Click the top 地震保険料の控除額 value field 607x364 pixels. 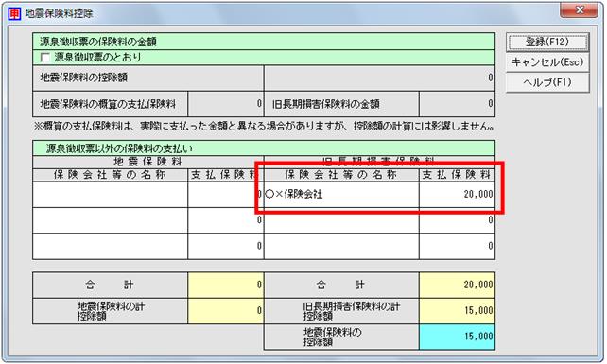(379, 78)
